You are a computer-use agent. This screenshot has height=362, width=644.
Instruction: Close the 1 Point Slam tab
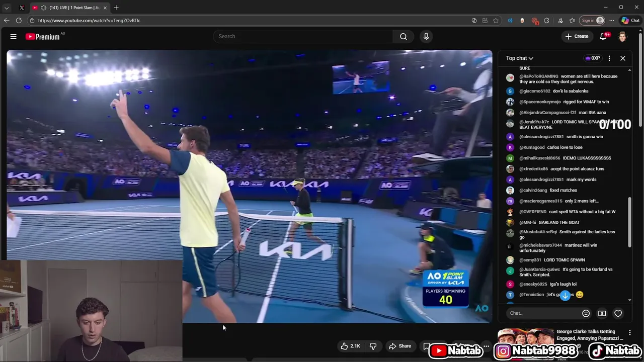click(x=105, y=8)
